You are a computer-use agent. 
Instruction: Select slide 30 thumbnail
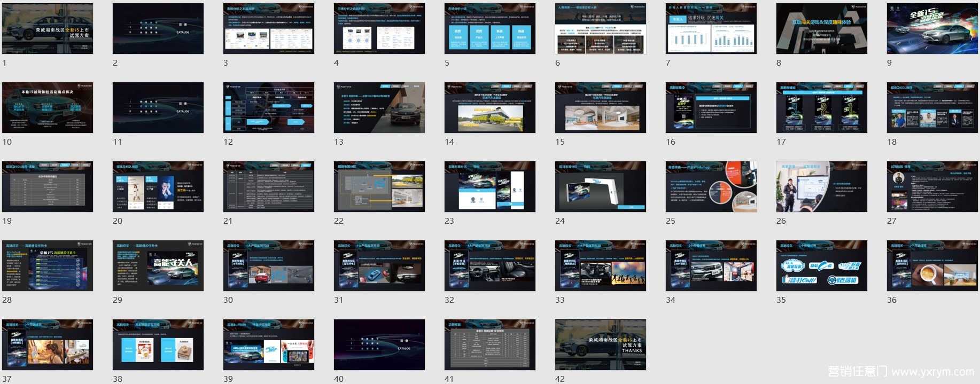[x=269, y=265]
